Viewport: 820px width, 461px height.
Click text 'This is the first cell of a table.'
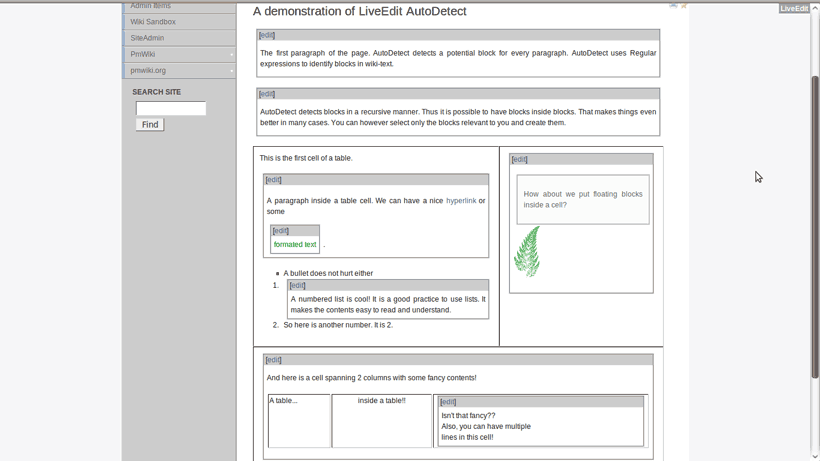click(x=306, y=158)
